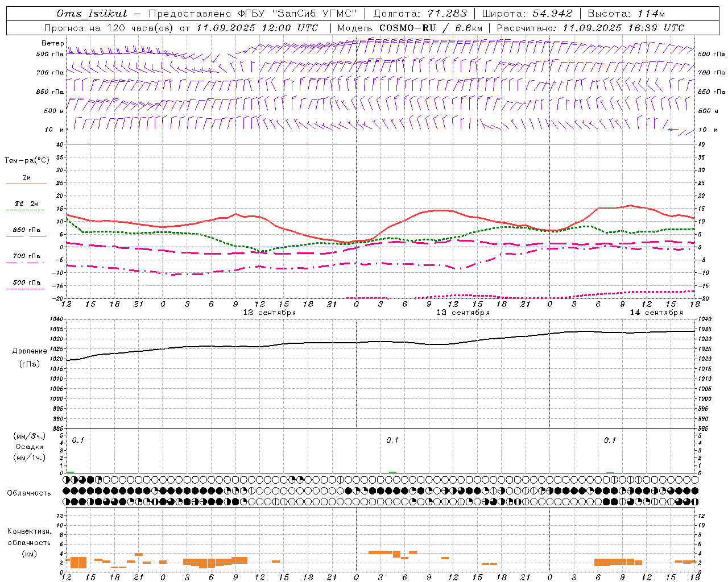Click the Облачность row label
Viewport: 728px width, 582px height.
[x=29, y=493]
